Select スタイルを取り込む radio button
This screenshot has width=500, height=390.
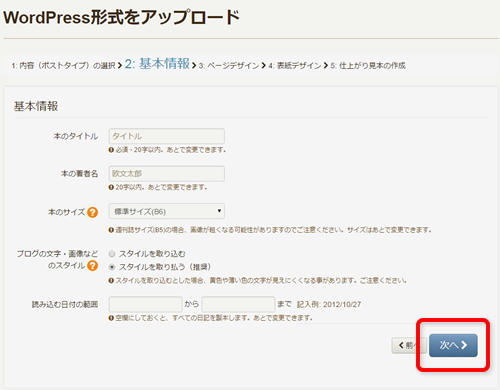112,254
